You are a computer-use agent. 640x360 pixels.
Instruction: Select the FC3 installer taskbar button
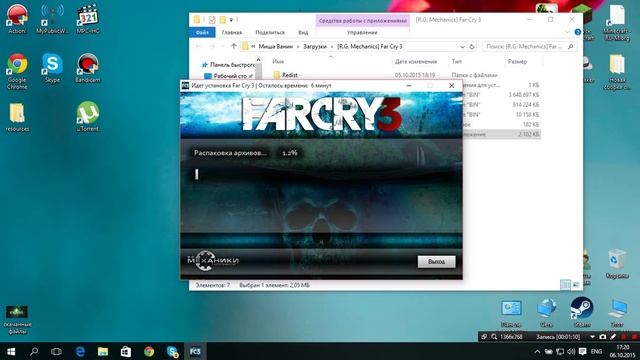point(195,351)
